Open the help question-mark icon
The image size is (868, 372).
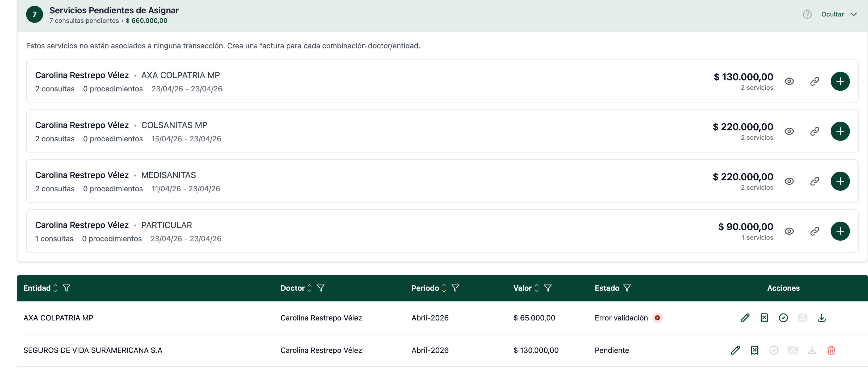tap(807, 14)
